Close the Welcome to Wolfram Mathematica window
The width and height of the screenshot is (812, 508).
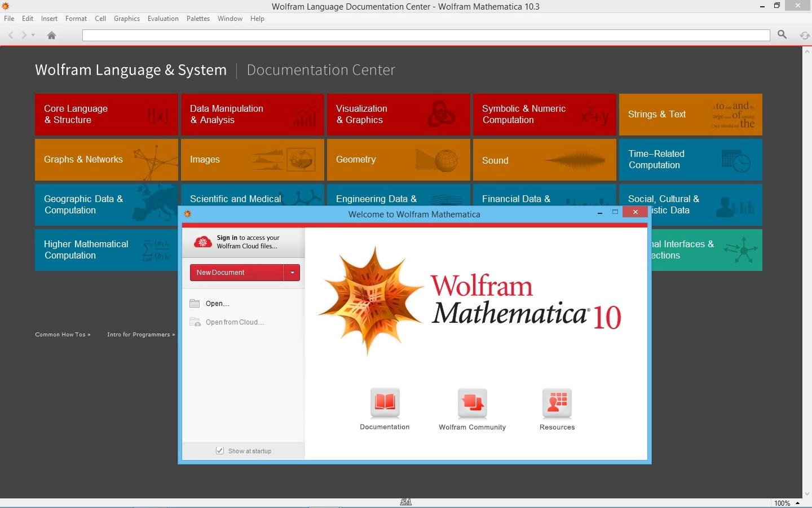click(x=636, y=212)
